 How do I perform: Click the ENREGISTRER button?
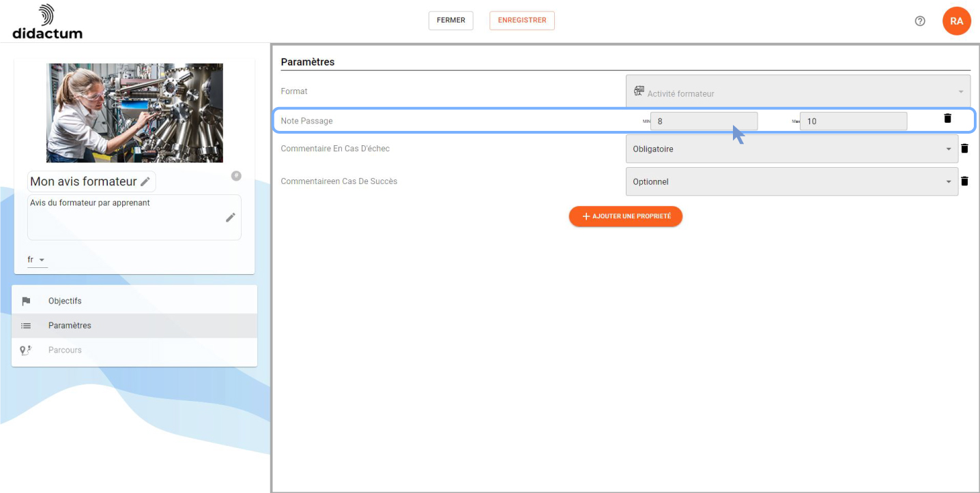tap(522, 20)
